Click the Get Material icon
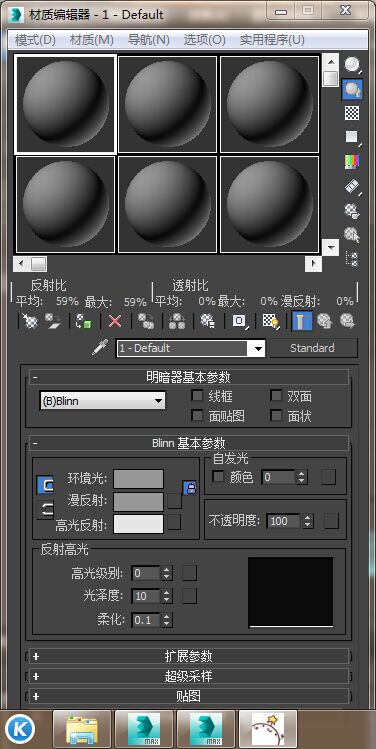Image resolution: width=376 pixels, height=749 pixels. click(31, 321)
